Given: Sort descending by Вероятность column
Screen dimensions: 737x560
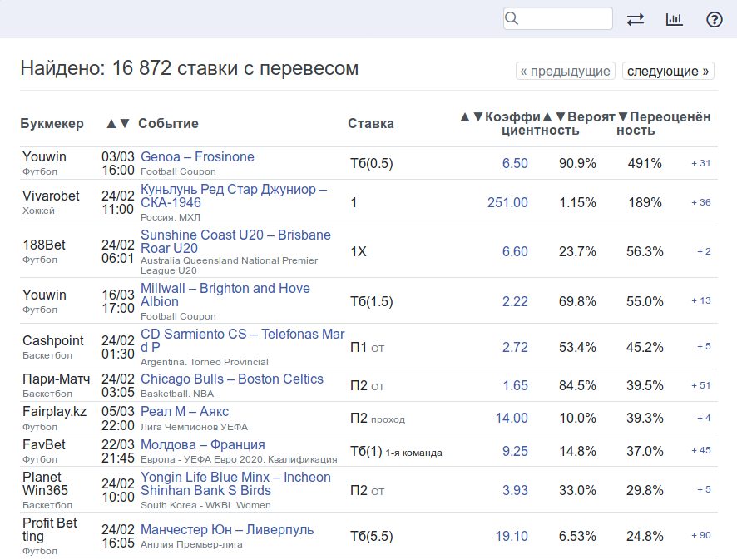Looking at the screenshot, I should pos(562,117).
